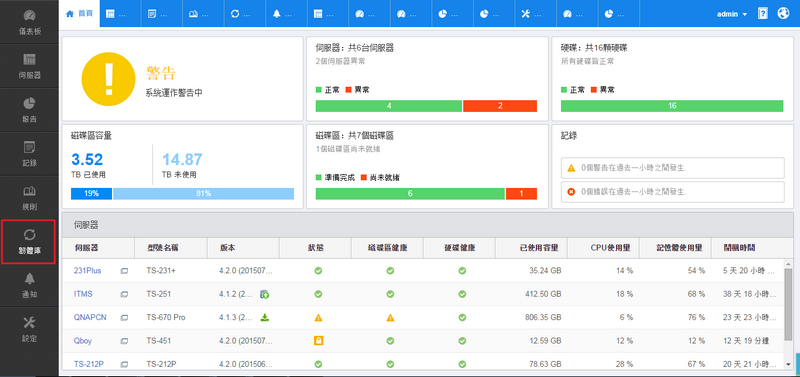Open the ITMS server link

pos(83,294)
